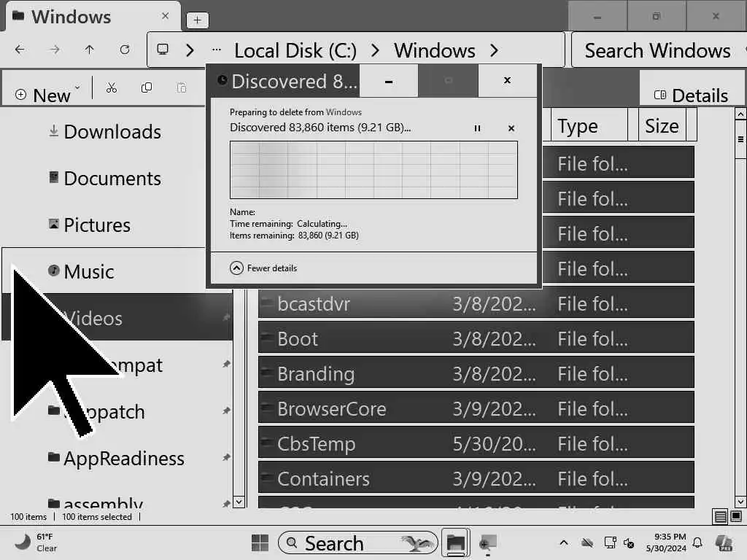Cut the selected items with scissors icon

tap(112, 87)
